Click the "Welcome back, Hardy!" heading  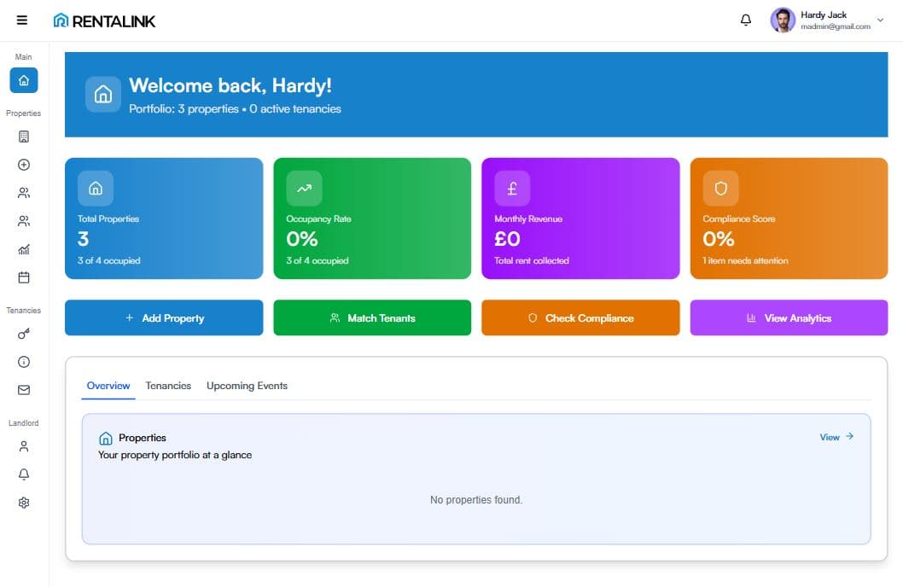pos(230,86)
